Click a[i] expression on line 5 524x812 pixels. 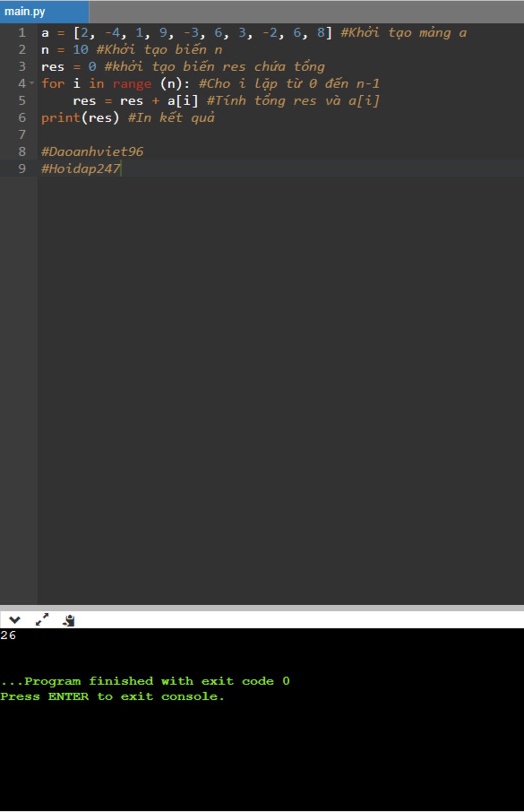(183, 101)
